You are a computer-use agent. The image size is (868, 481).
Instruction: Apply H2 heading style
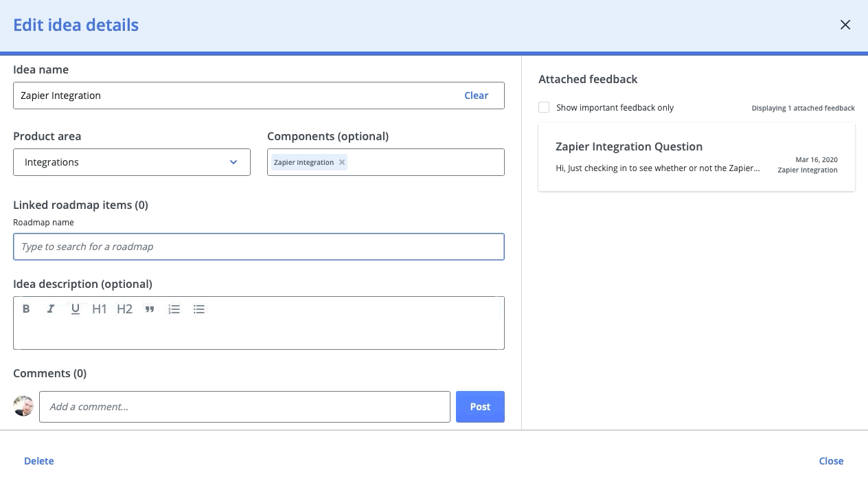tap(124, 309)
